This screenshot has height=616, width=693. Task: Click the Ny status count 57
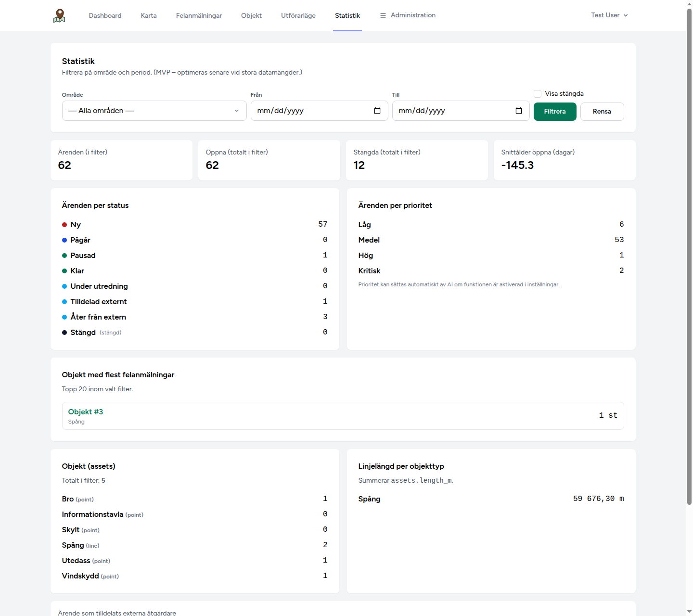(x=323, y=224)
